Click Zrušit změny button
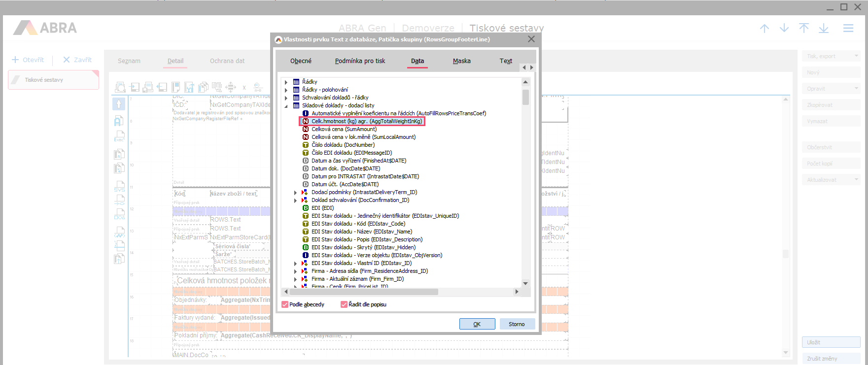Image resolution: width=868 pixels, height=365 pixels. [831, 359]
